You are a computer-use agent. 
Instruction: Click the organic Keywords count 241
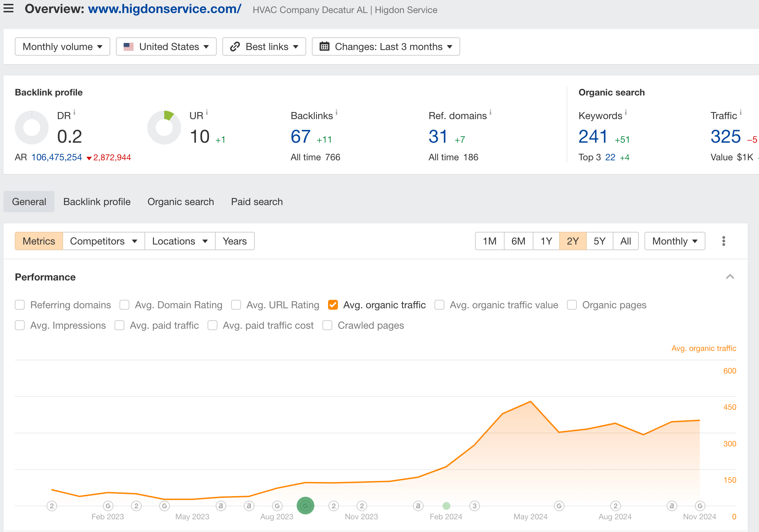tap(593, 137)
